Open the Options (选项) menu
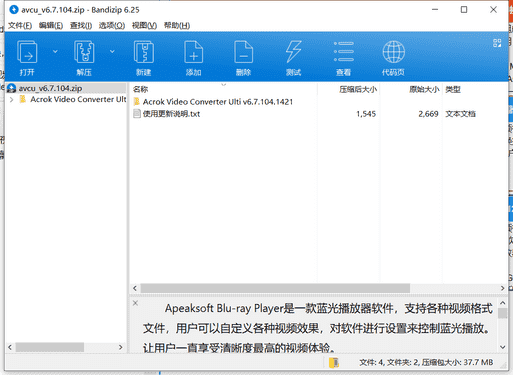The image size is (513, 375). (x=112, y=26)
